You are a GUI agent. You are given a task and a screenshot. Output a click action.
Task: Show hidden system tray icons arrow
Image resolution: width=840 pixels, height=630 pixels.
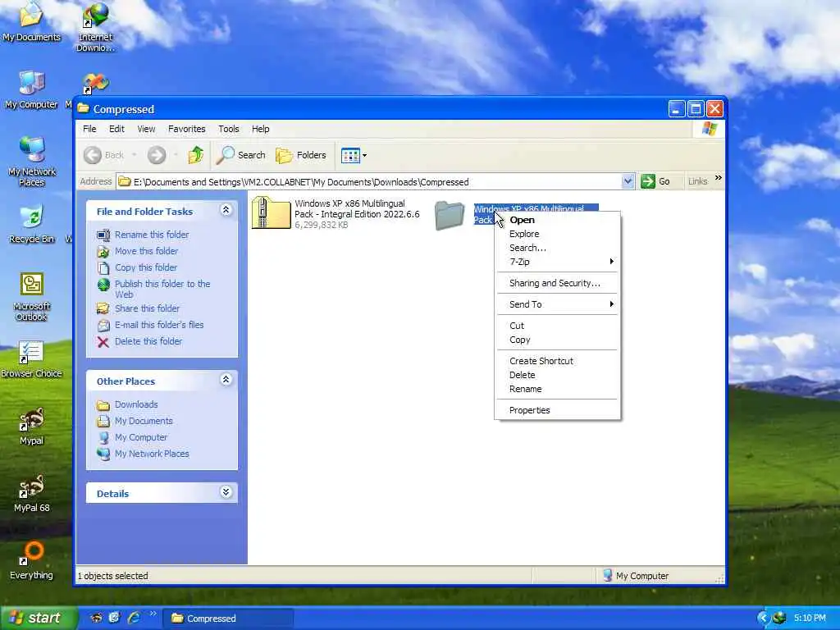(x=763, y=619)
